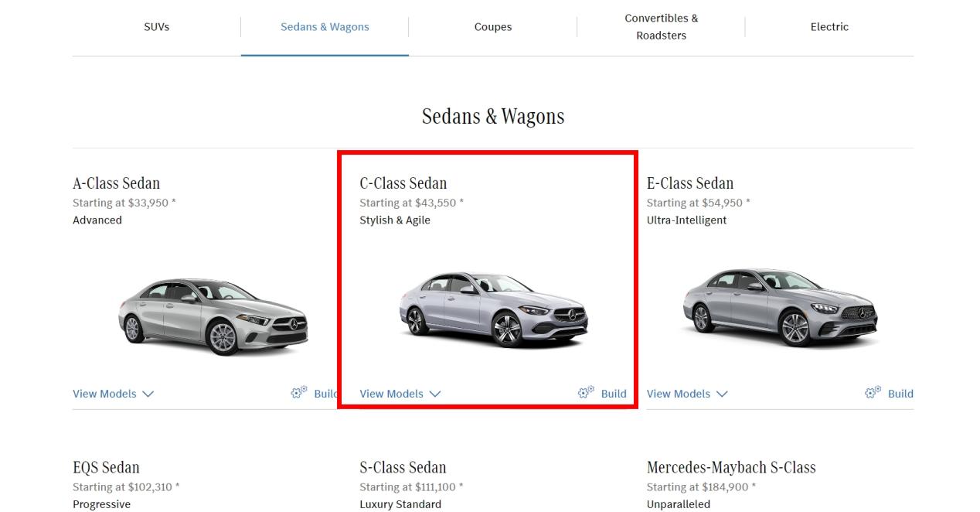Expand View Models chevron for A-Class Sedan
980x512 pixels.
(148, 394)
